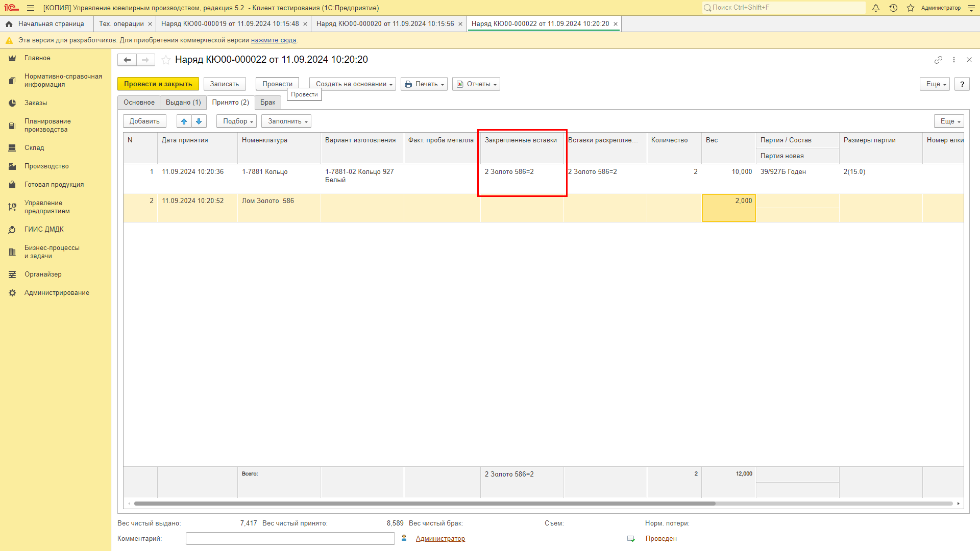980x551 pixels.
Task: Click the horizontal table scrollbar
Action: tap(425, 504)
